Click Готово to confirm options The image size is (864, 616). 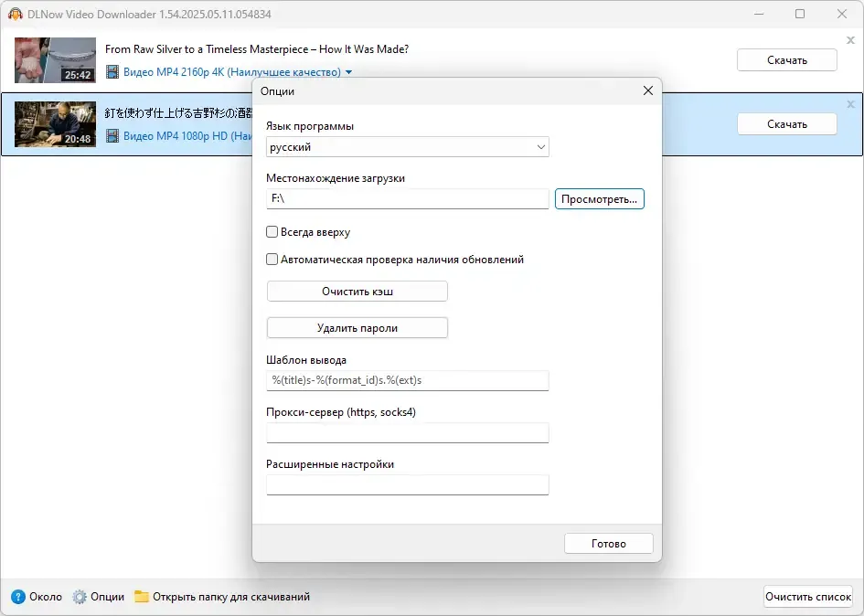pyautogui.click(x=608, y=543)
